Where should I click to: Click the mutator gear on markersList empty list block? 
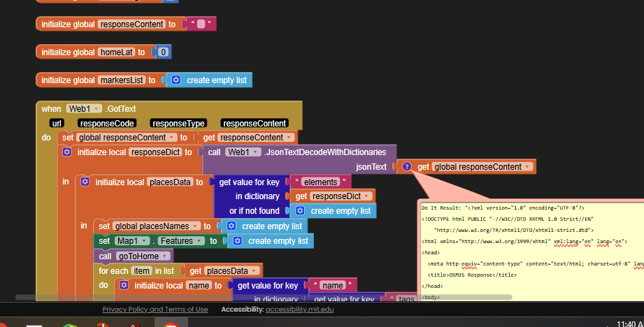(176, 80)
